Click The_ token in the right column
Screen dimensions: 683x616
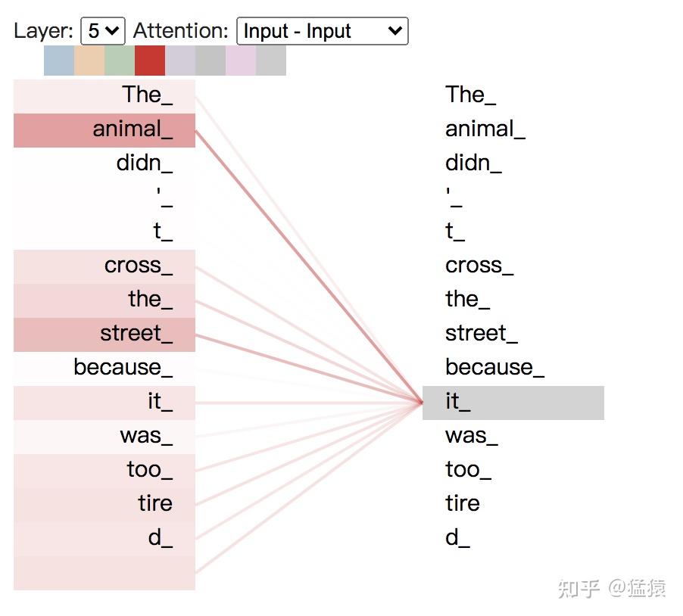(x=470, y=95)
